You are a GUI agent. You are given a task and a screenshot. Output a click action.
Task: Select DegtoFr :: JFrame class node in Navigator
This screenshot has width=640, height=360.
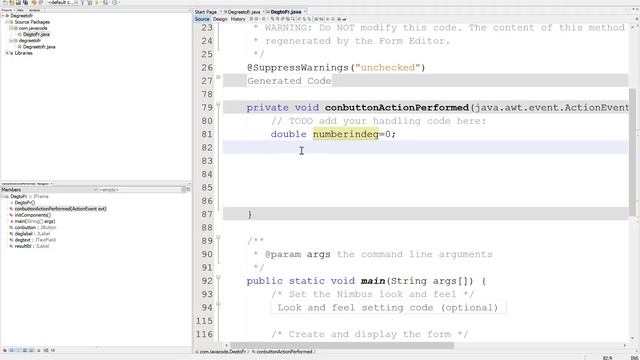29,196
